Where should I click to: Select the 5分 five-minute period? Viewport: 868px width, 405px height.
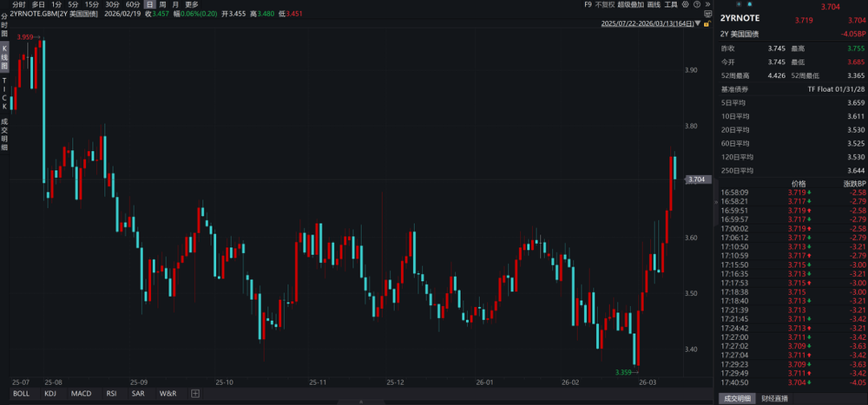tap(73, 5)
